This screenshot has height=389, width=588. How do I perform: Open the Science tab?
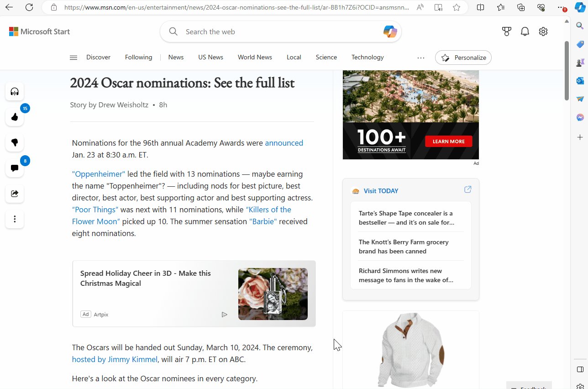[x=326, y=58]
